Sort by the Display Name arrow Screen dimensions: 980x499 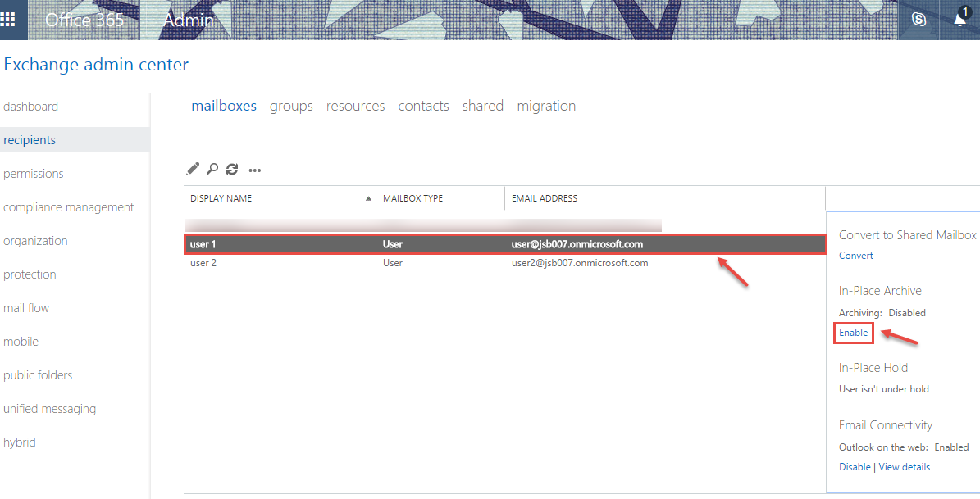click(x=368, y=198)
